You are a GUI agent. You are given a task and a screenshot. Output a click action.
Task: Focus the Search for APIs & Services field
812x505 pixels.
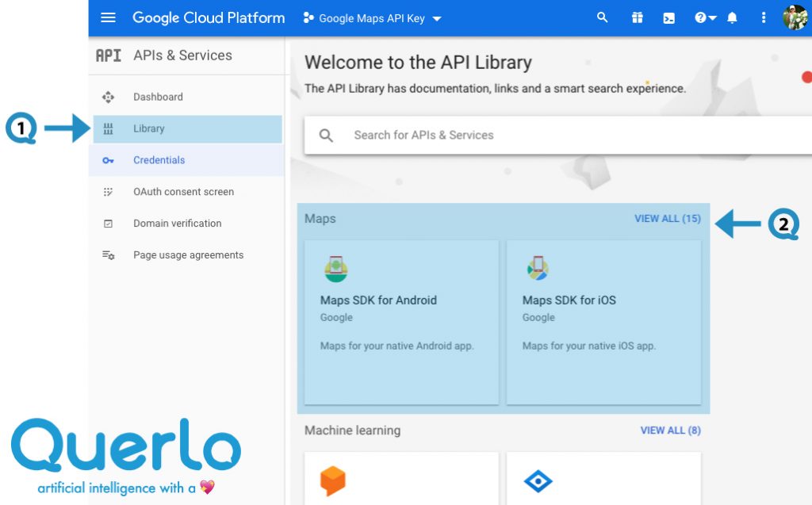coord(558,136)
